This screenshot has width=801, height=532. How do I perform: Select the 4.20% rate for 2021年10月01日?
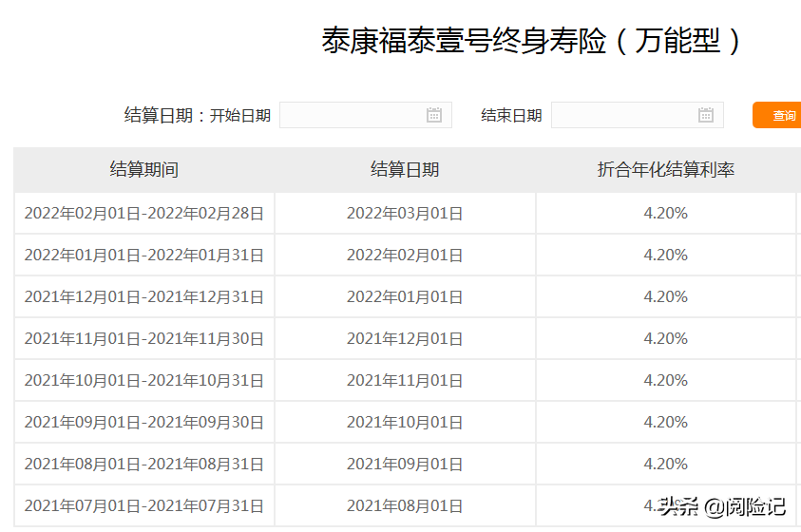pos(666,422)
